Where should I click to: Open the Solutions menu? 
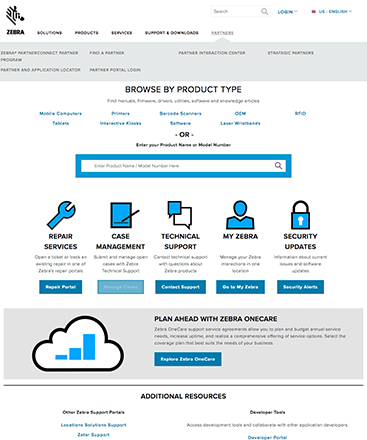point(49,33)
